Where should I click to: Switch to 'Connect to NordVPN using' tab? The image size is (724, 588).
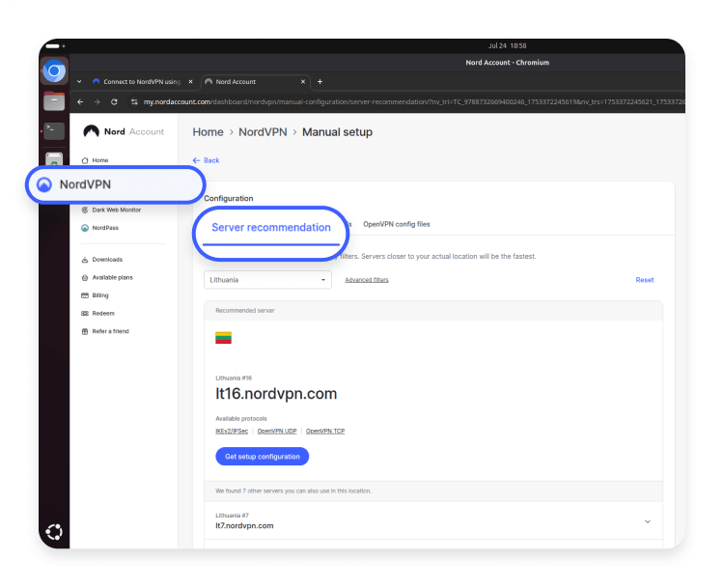coord(142,82)
